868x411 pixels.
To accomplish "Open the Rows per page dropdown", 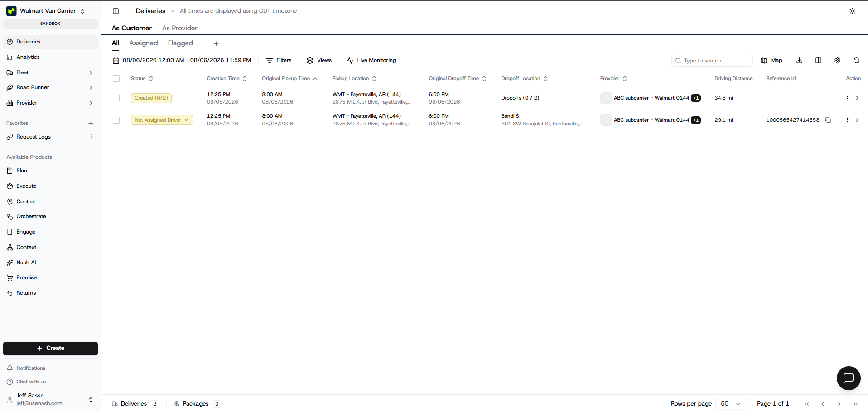I will pyautogui.click(x=731, y=404).
